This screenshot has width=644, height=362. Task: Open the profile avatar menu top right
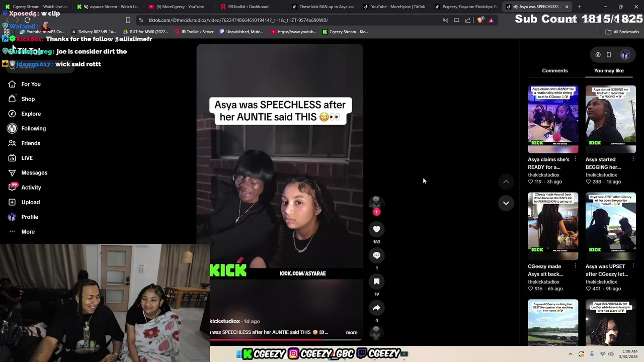pyautogui.click(x=625, y=55)
